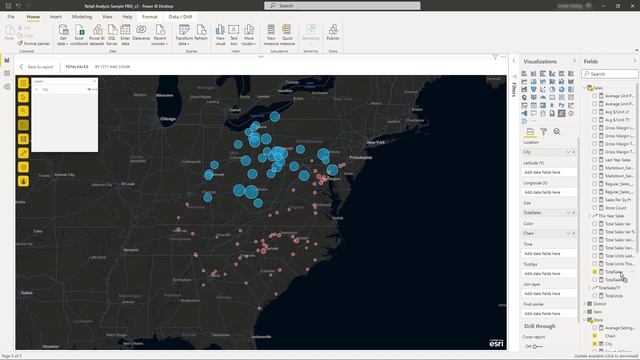This screenshot has height=360, width=640.
Task: Tick the Store Count checkbox
Action: [x=594, y=208]
